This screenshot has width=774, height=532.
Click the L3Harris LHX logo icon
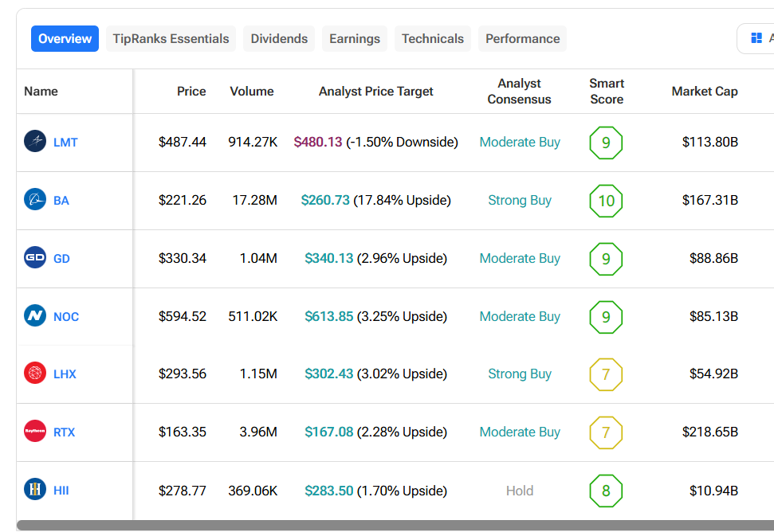35,374
